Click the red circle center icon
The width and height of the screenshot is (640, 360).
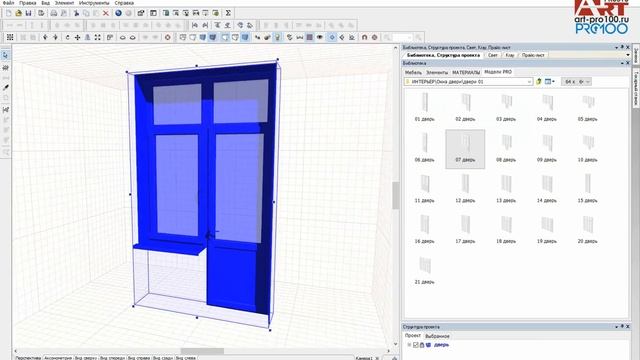click(167, 37)
